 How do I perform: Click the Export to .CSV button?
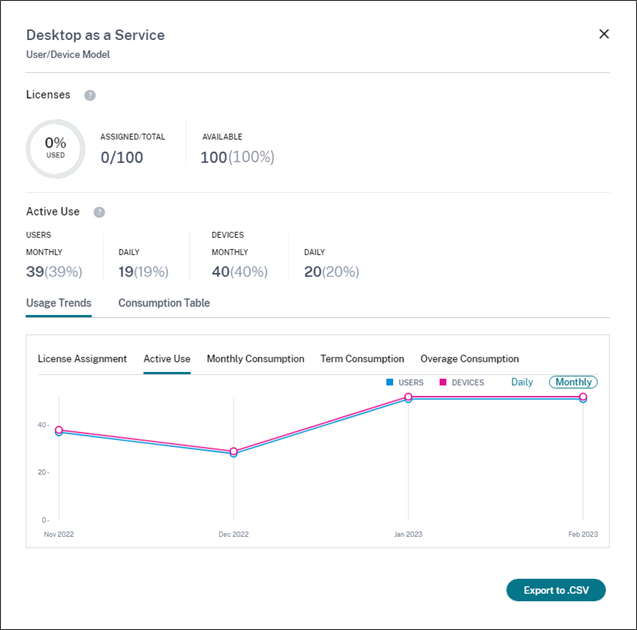tap(556, 591)
